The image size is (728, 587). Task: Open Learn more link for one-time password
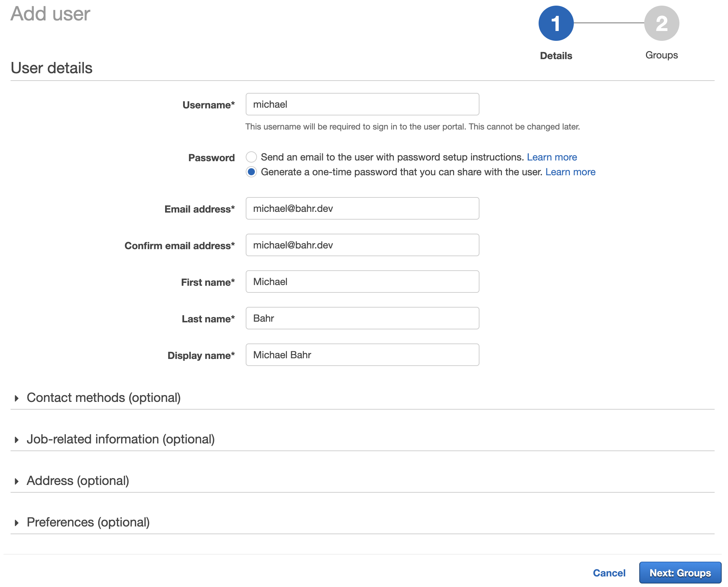coord(570,172)
